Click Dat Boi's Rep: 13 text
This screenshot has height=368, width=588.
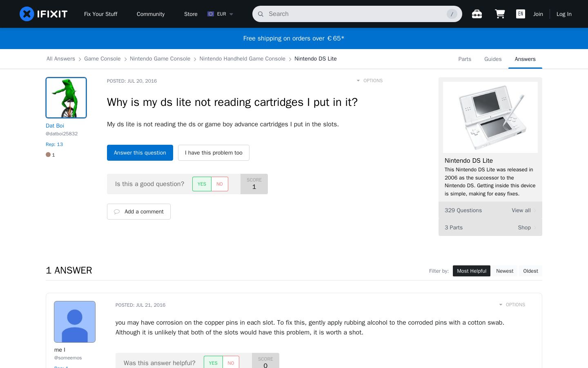click(54, 144)
